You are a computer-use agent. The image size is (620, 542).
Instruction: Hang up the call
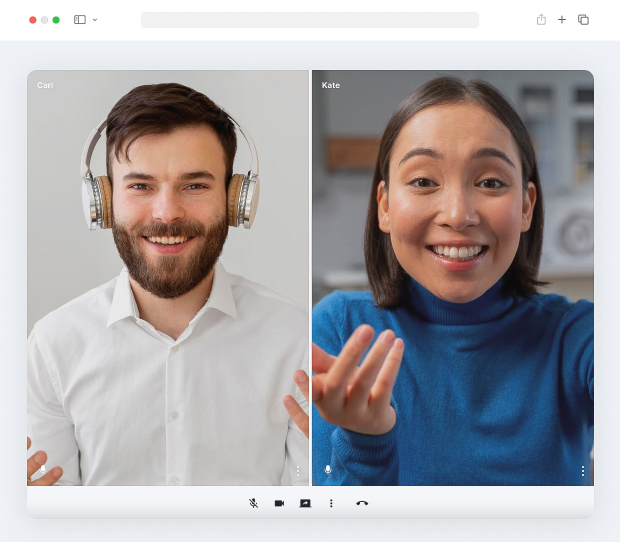pos(362,503)
